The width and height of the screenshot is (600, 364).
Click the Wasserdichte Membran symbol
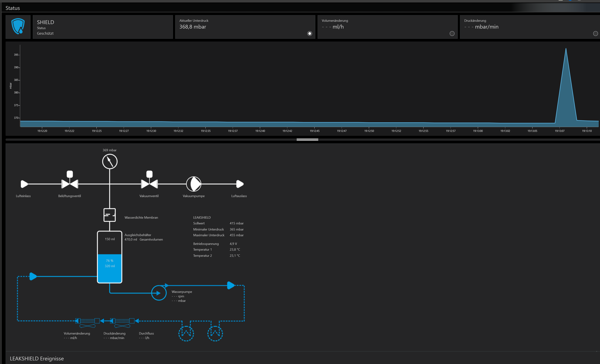(109, 215)
